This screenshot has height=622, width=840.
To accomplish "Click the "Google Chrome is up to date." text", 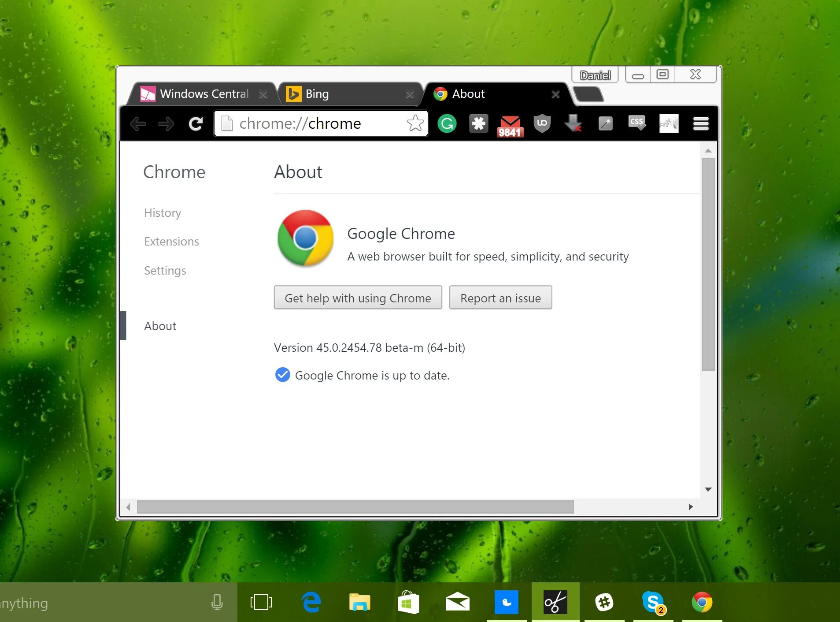I will pyautogui.click(x=372, y=376).
